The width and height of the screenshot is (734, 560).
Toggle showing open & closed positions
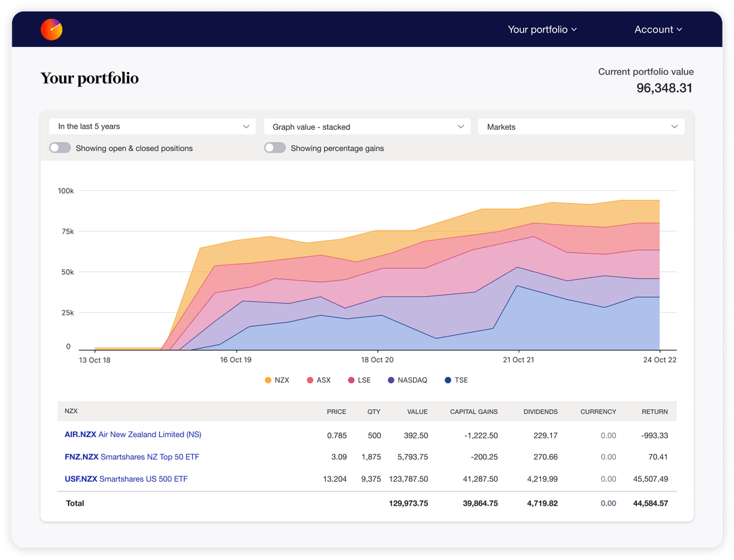click(60, 148)
